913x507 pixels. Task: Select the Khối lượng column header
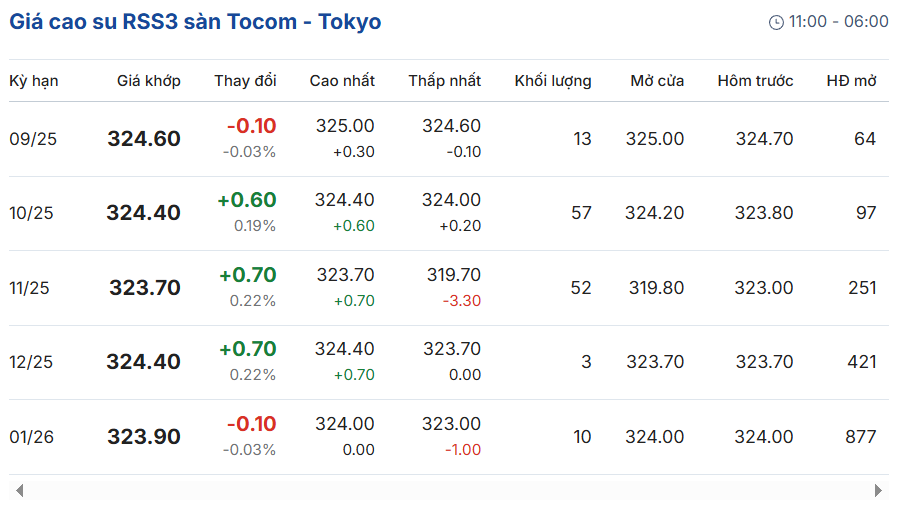click(553, 81)
